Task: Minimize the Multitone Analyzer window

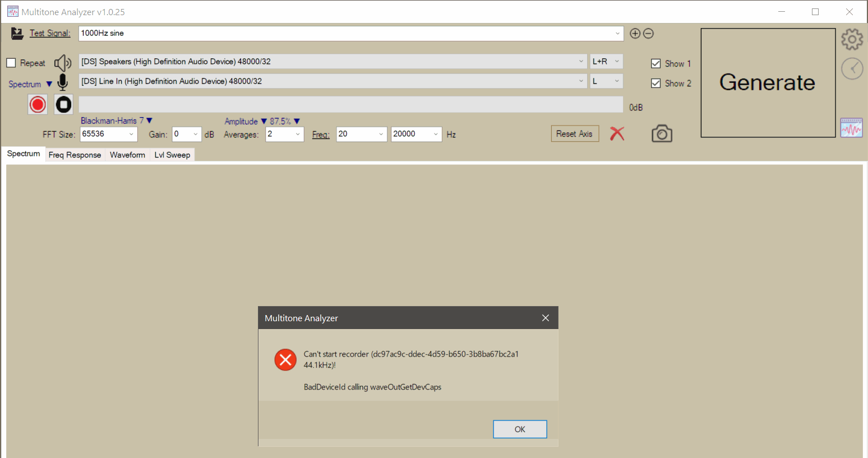Action: click(x=782, y=12)
